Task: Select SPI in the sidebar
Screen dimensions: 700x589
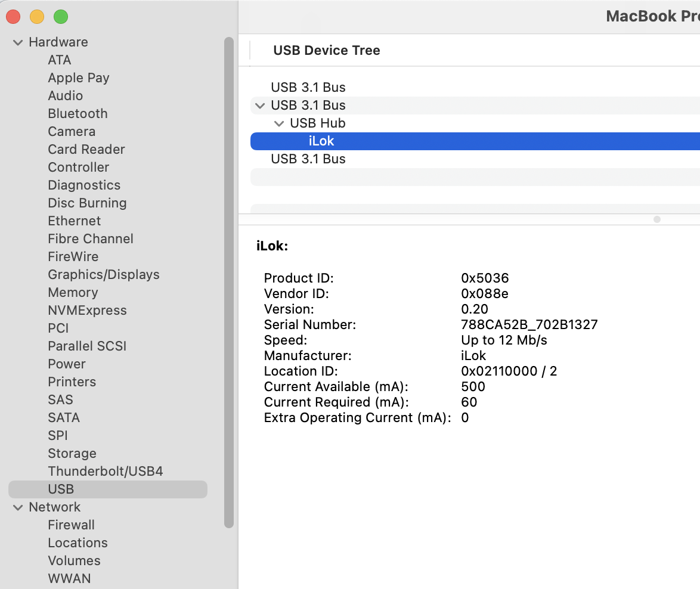Action: coord(58,435)
